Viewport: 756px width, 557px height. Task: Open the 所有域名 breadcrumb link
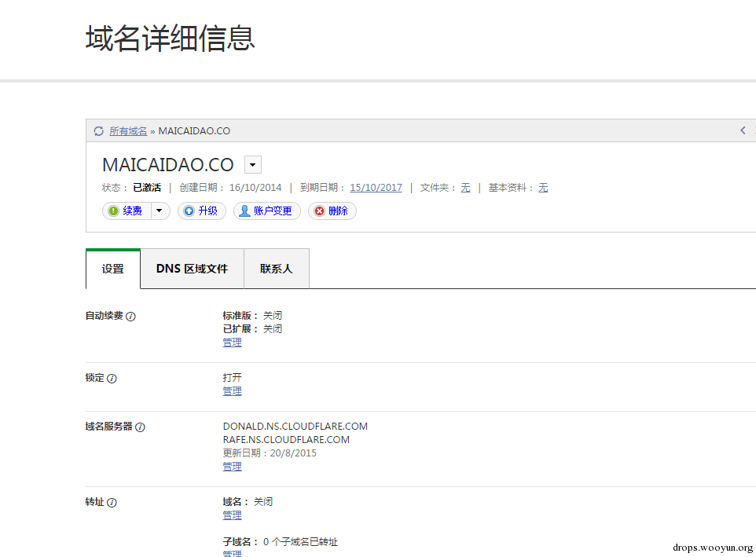tap(128, 131)
